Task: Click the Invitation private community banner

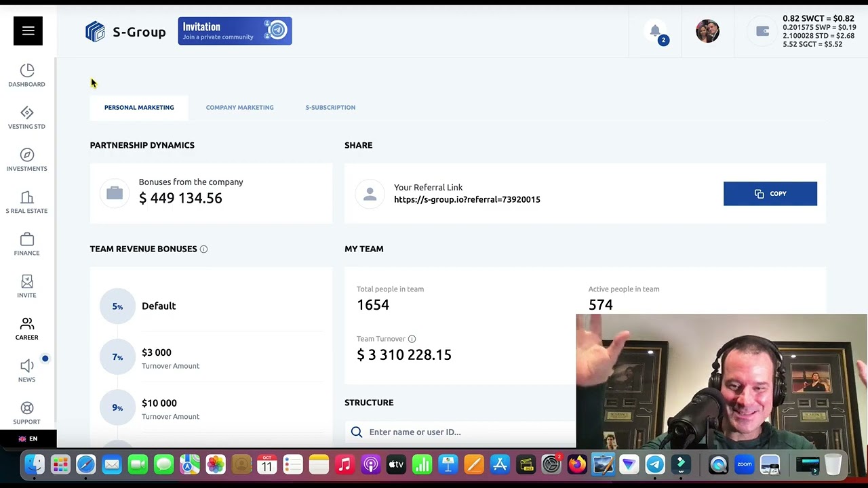Action: pos(235,31)
